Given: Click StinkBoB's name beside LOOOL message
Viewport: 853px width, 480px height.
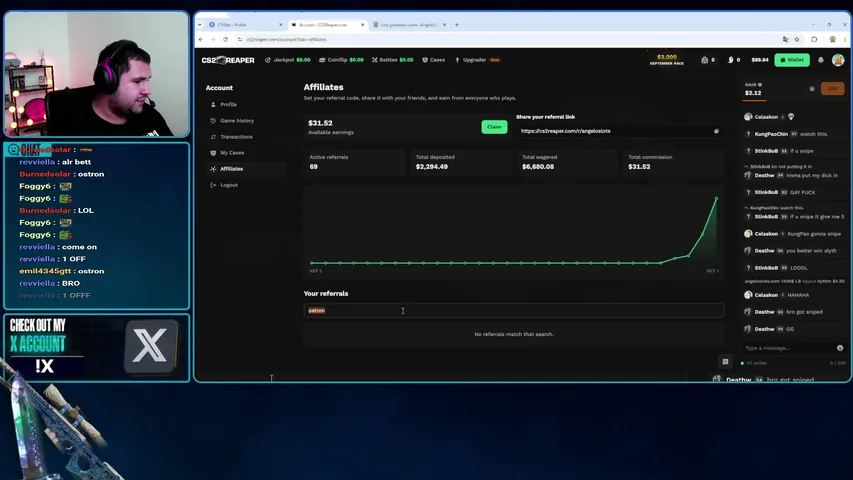Looking at the screenshot, I should (766, 268).
